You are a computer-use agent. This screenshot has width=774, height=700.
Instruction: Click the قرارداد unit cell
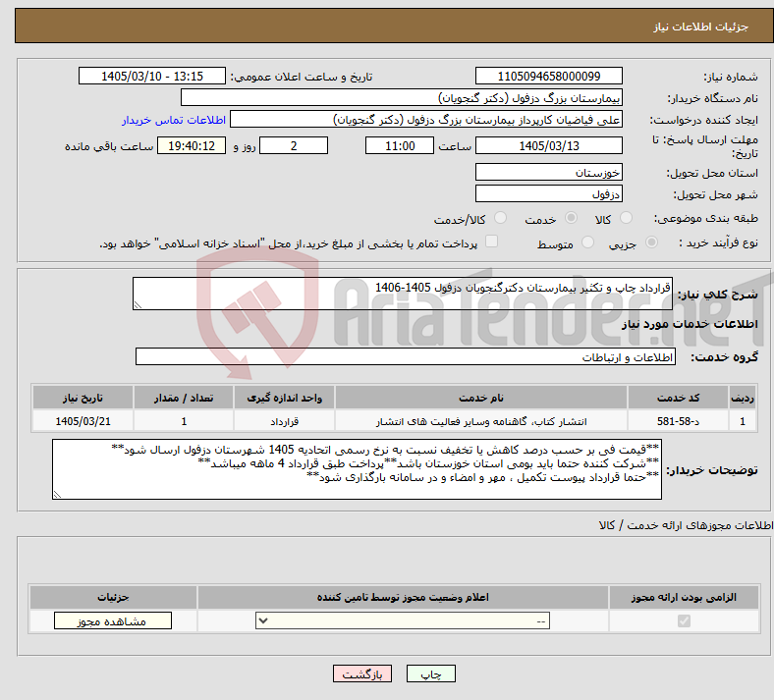284,421
